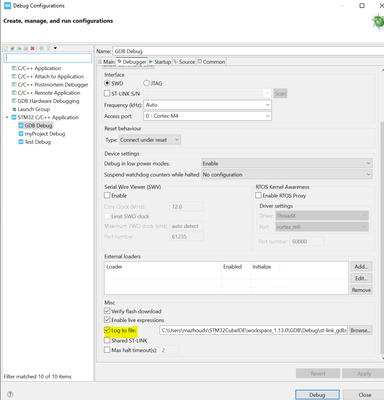
Task: Collapse the STM32 C/C++ Application tree node
Action: click(x=7, y=117)
